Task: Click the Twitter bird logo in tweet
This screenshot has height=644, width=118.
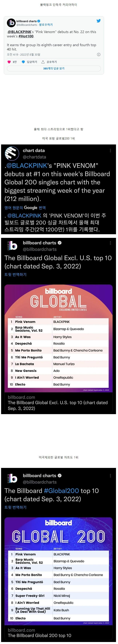Action: [99, 21]
